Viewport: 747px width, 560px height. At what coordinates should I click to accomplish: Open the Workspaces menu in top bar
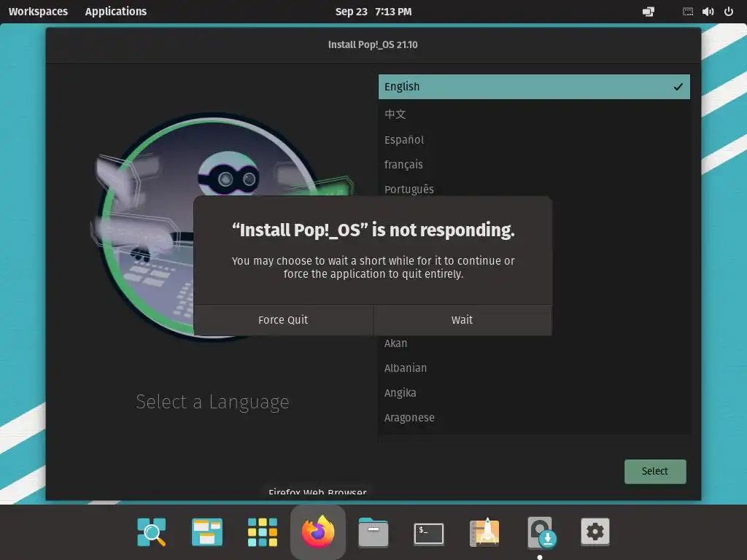[38, 12]
